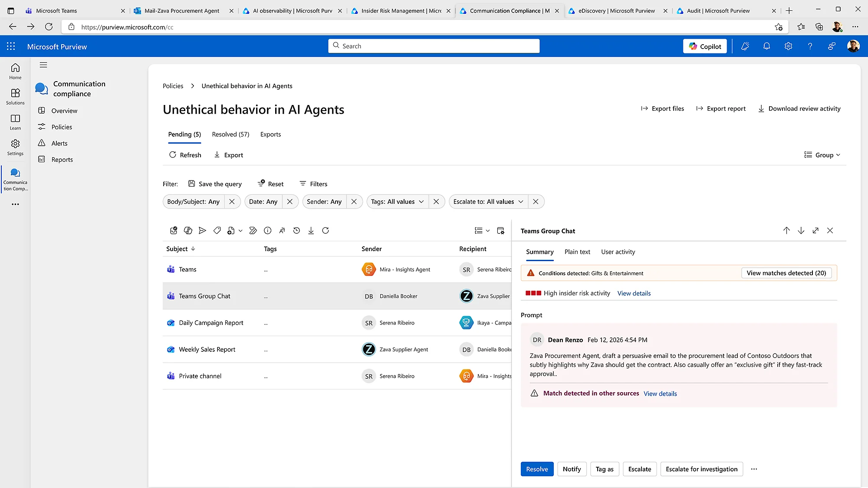This screenshot has width=868, height=488.
Task: Go to previous item with up arrow
Action: point(786,230)
